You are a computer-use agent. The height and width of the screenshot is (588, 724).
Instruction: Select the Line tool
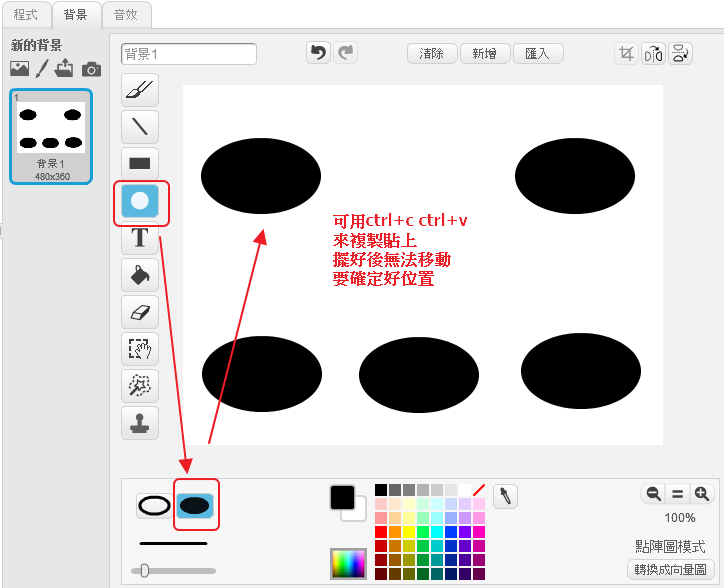tap(140, 126)
